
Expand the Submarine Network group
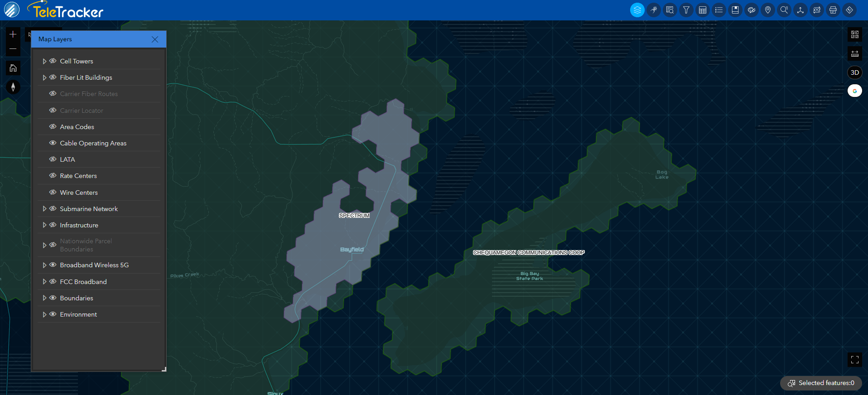[x=44, y=209]
